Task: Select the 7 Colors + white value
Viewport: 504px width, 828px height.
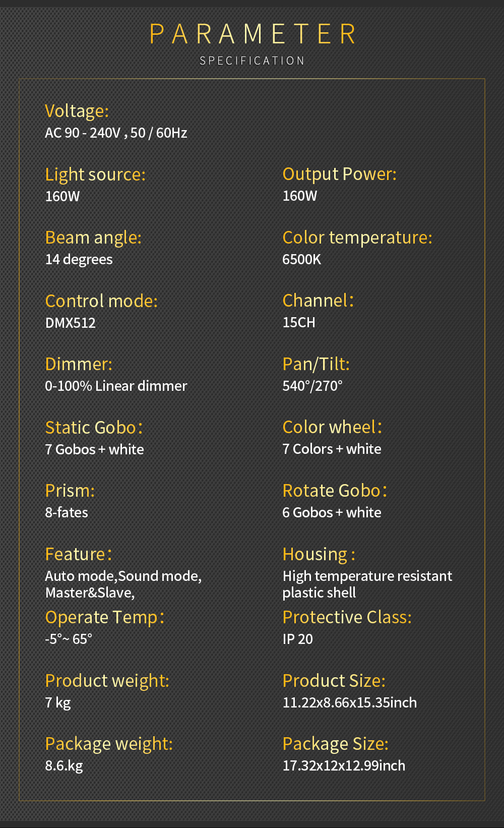Action: [332, 449]
